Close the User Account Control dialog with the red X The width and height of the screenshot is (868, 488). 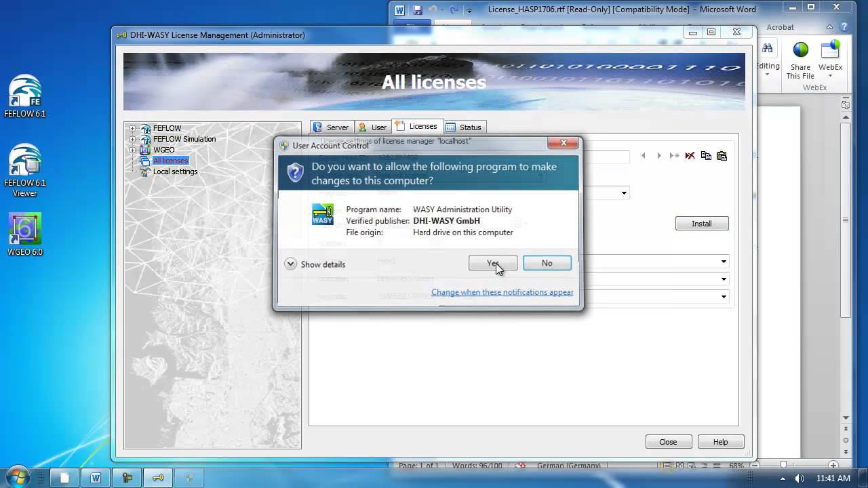pos(564,143)
